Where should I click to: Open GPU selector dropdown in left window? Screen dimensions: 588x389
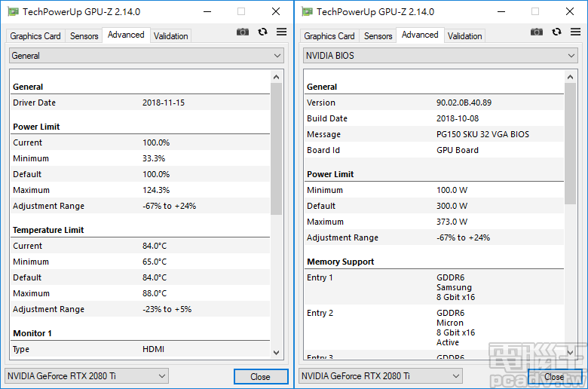tap(87, 376)
